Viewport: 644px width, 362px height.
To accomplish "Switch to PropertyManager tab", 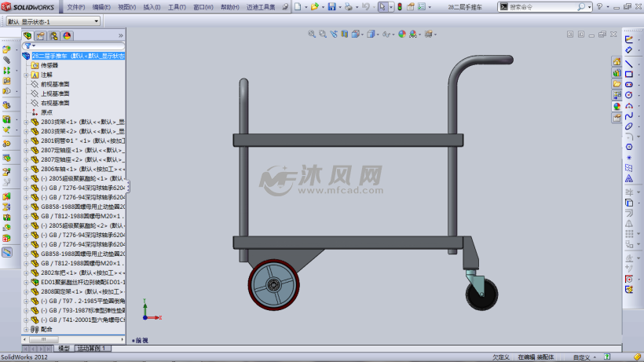I will (x=40, y=35).
